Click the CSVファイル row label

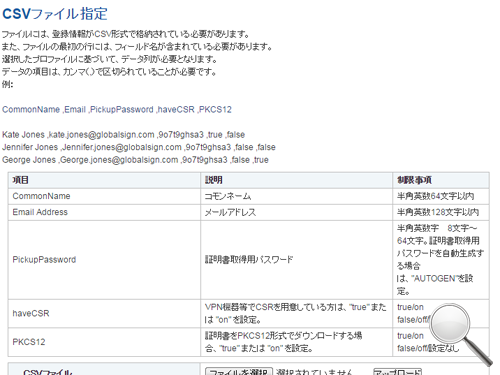click(x=48, y=372)
